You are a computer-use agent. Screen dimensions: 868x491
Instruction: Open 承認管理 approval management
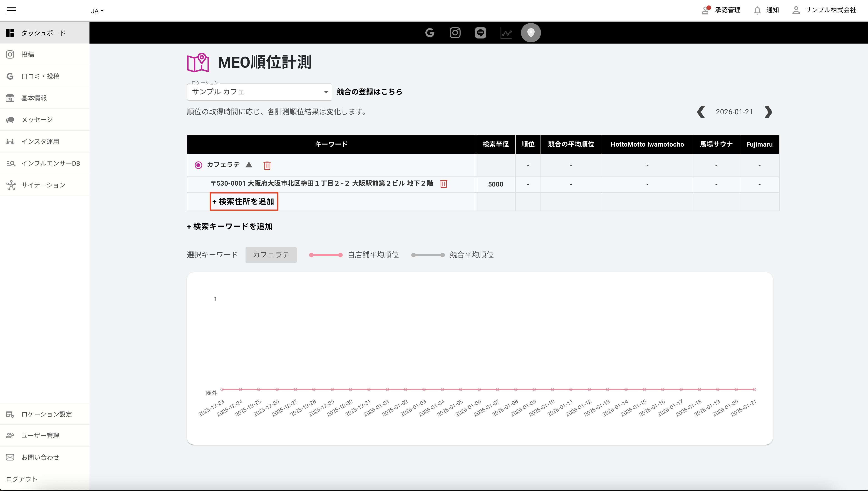[x=721, y=10]
